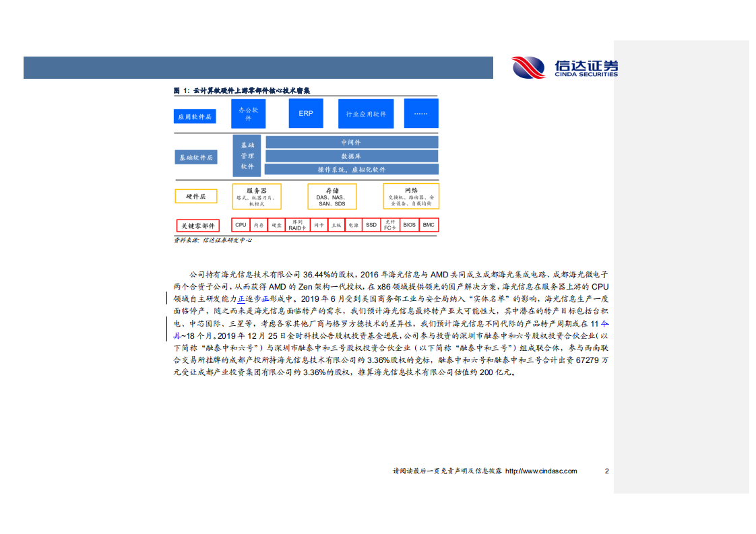The image size is (756, 534).
Task: Click the SSD component box
Action: pos(371,225)
